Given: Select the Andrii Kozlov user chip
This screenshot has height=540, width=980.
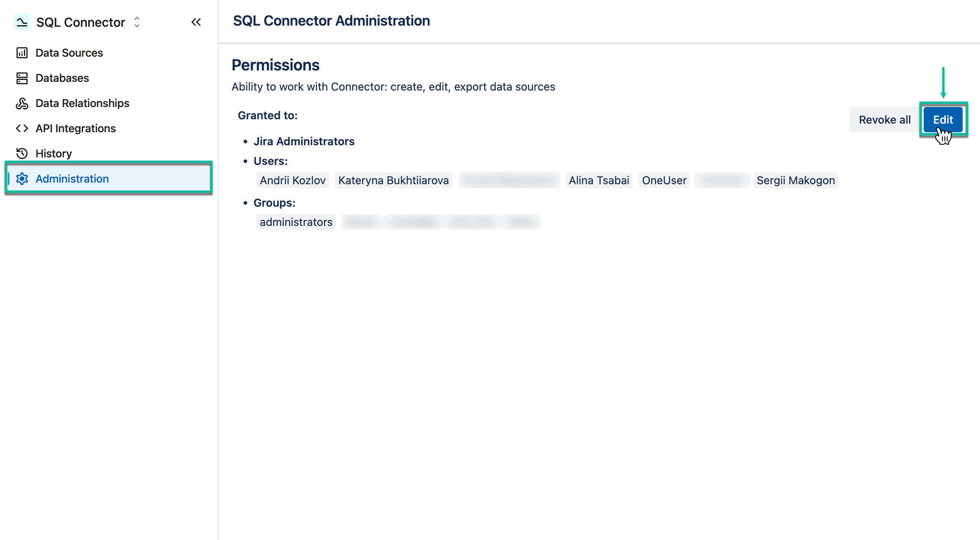Looking at the screenshot, I should [x=292, y=180].
